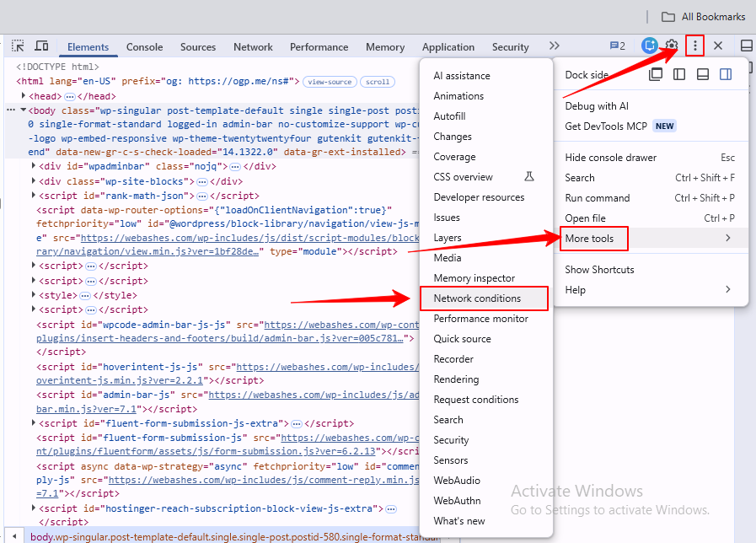Open the Recorder tool
The width and height of the screenshot is (756, 543).
coord(486,359)
